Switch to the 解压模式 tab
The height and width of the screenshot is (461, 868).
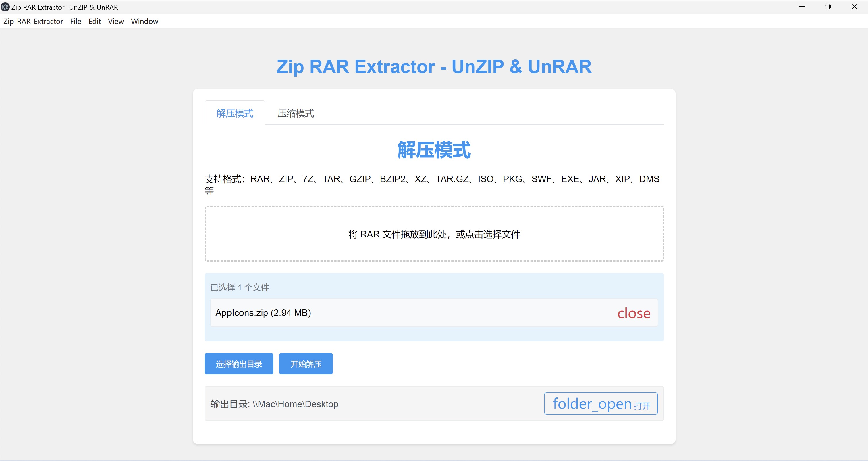[x=235, y=113]
